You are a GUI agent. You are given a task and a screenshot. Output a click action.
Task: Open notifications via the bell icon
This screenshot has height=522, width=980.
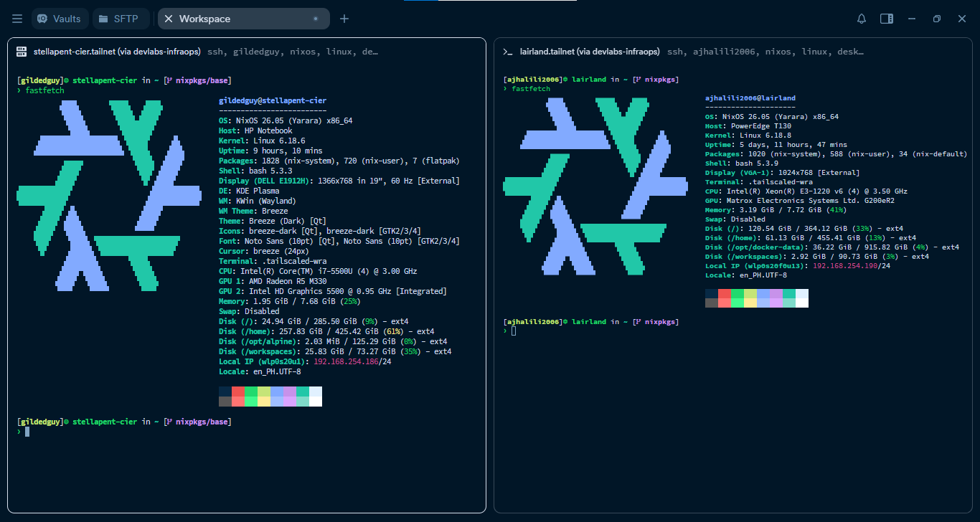click(862, 19)
